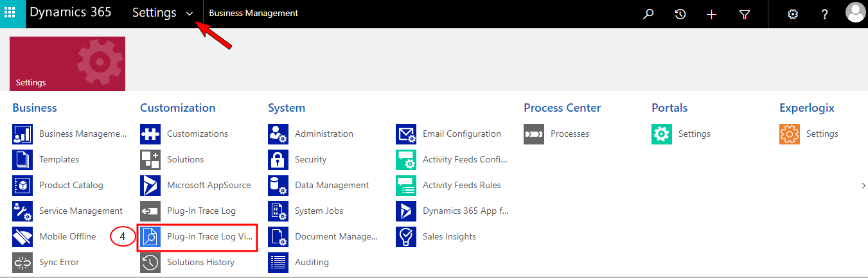Screen dimensions: 868x278
Task: Open System Jobs
Action: (319, 211)
